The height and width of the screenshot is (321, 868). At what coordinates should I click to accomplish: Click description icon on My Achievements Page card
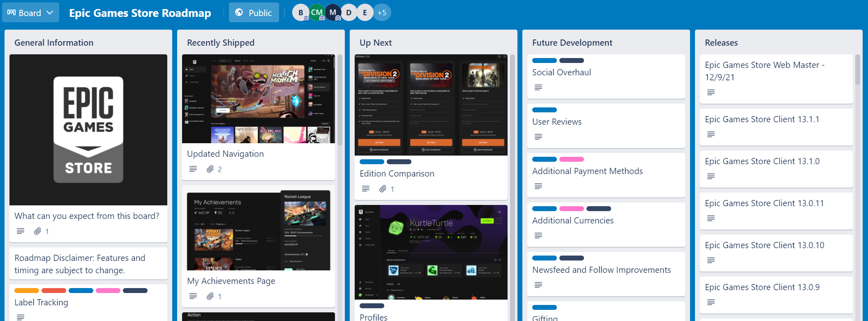(193, 296)
